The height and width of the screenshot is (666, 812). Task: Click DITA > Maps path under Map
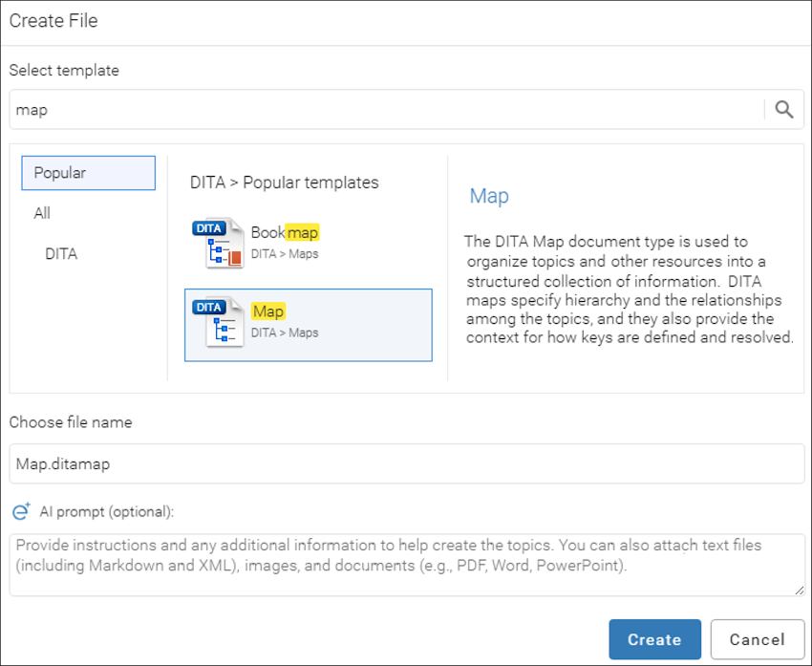[x=285, y=333]
